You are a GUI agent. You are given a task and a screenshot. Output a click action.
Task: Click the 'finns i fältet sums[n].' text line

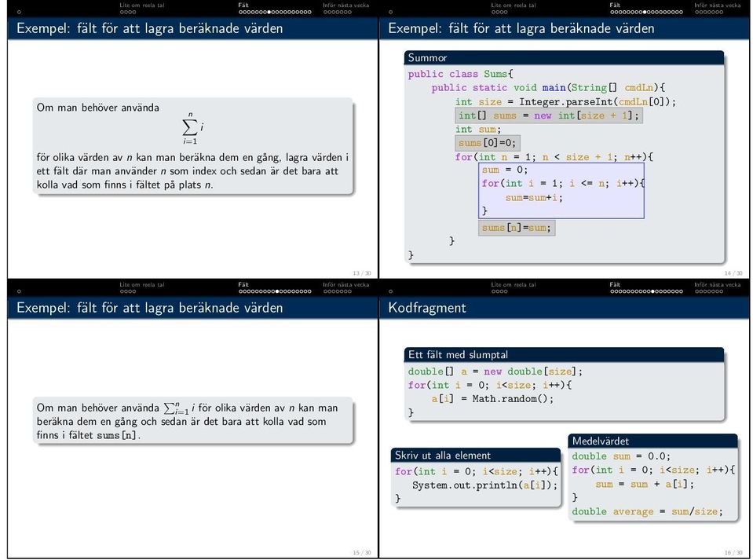[89, 435]
